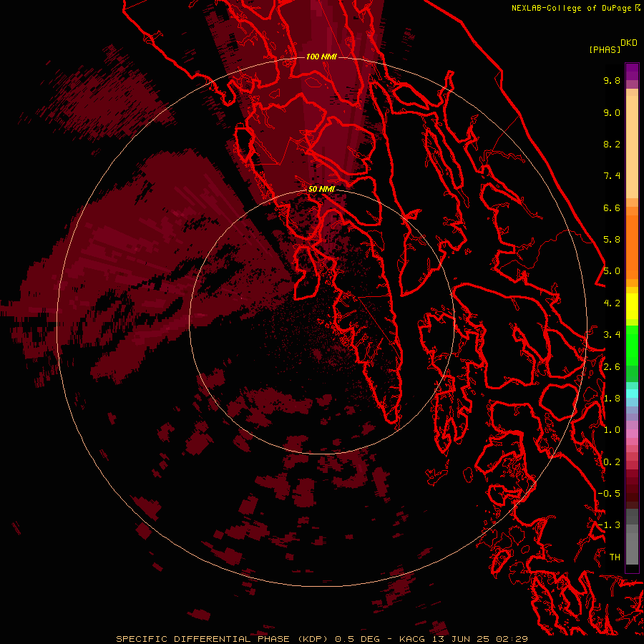Click the purple top segment of color bar

pyautogui.click(x=632, y=72)
